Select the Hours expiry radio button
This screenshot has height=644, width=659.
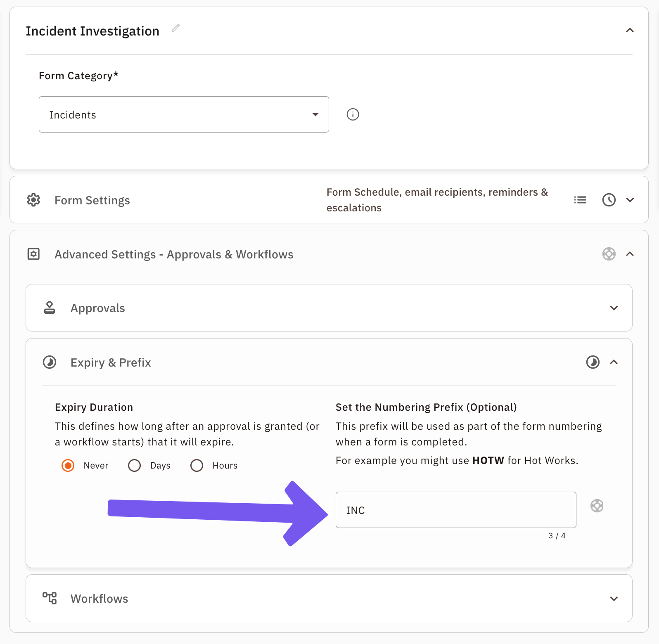tap(197, 465)
